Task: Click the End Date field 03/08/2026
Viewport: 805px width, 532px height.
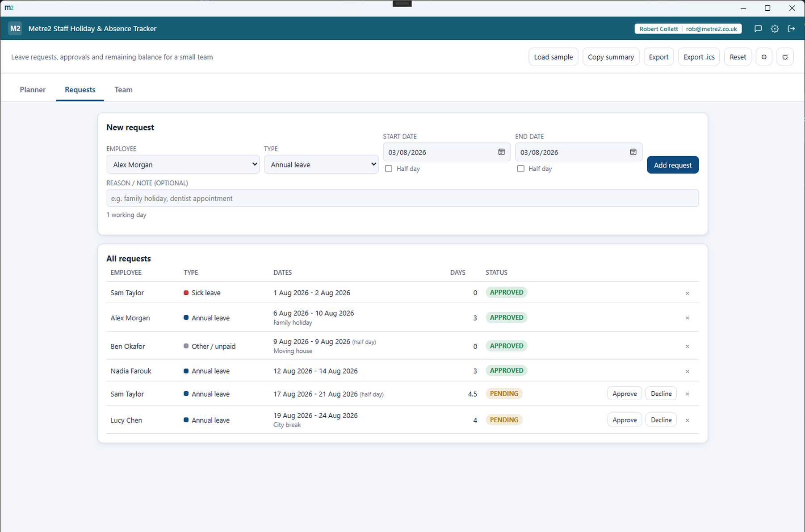Action: point(579,152)
